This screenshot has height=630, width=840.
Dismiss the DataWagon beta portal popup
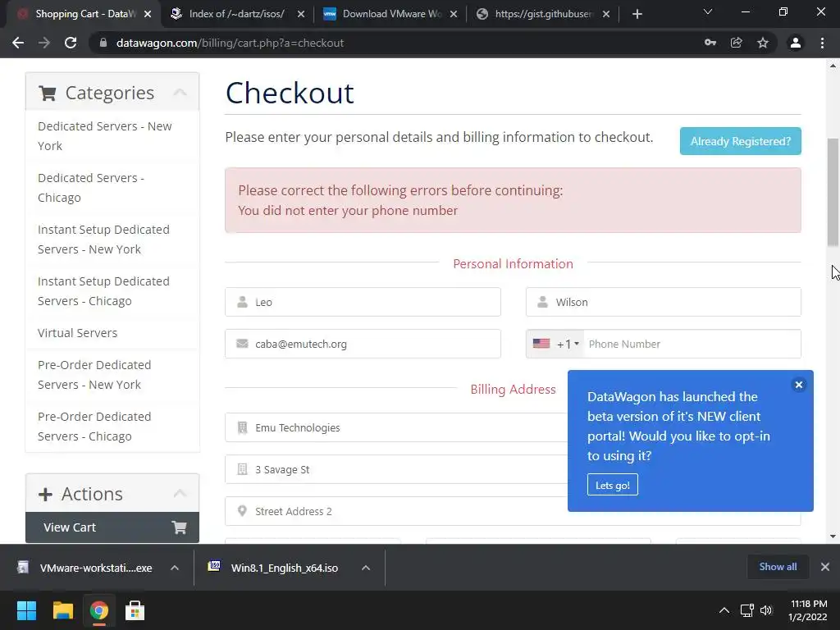(799, 385)
